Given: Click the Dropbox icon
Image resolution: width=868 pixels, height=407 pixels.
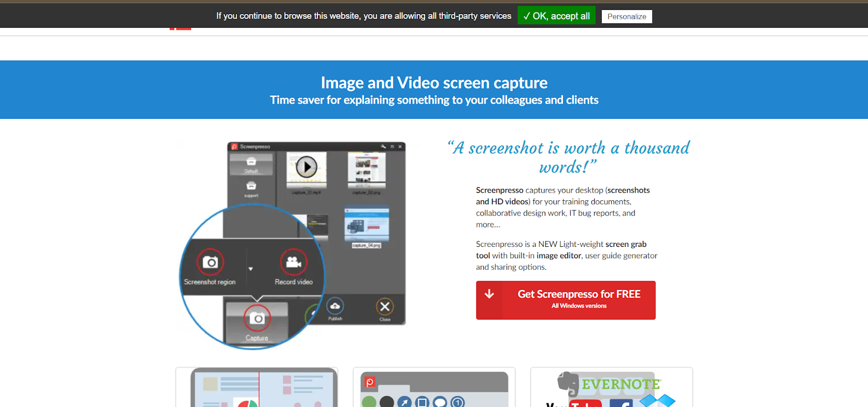Looking at the screenshot, I should click(657, 401).
